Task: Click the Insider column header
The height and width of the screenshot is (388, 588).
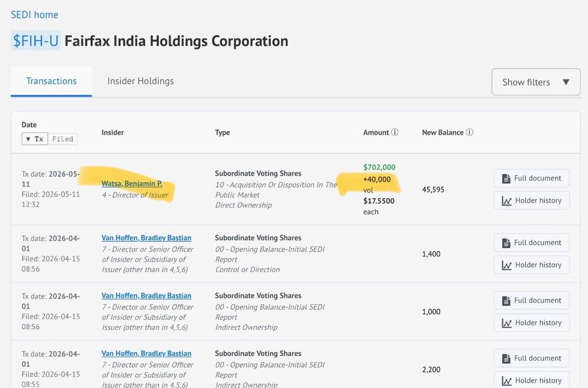Action: click(x=112, y=132)
